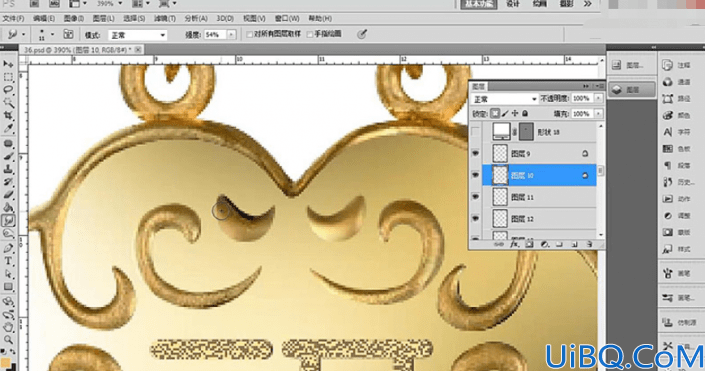Viewport: 705px width, 371px height.
Task: Select the Lasso tool
Action: (8, 90)
